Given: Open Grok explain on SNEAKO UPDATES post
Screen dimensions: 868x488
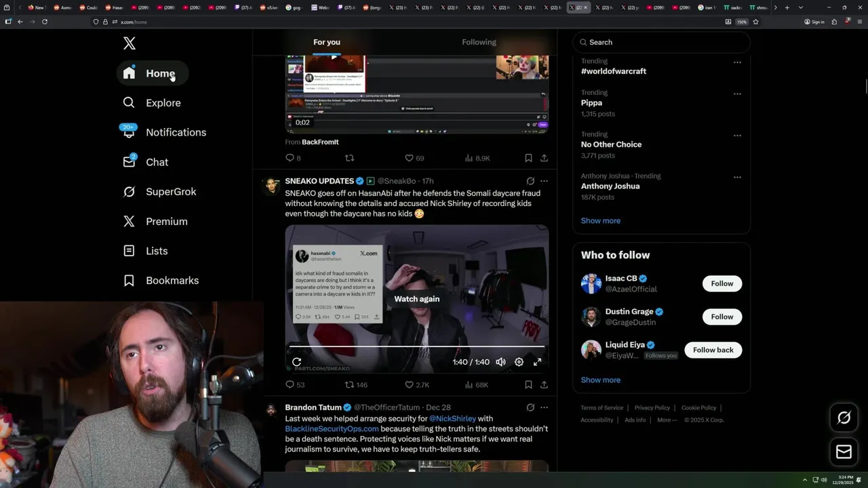Looking at the screenshot, I should (x=530, y=181).
